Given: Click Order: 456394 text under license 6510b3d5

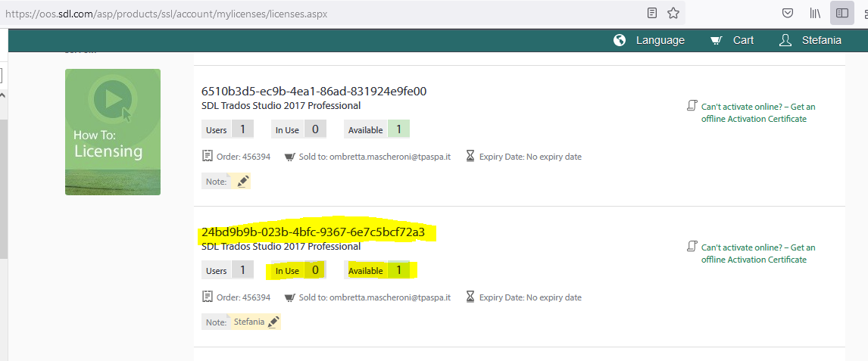Looking at the screenshot, I should (244, 157).
